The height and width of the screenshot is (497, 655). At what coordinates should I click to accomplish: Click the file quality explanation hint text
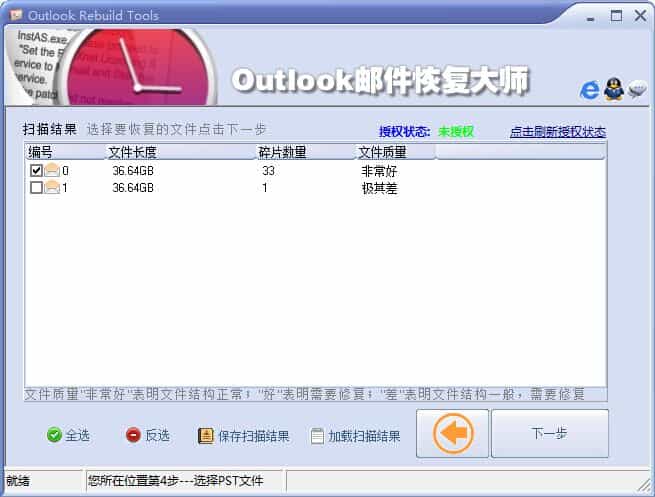[304, 394]
